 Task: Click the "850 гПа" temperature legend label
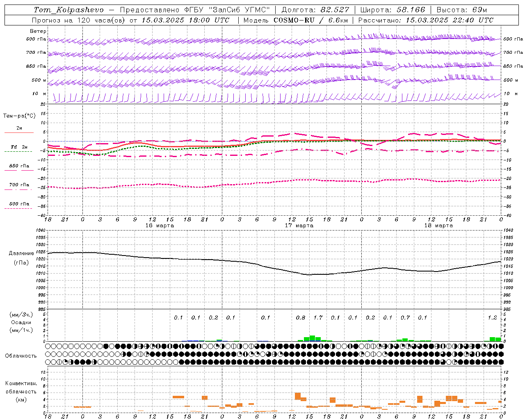pyautogui.click(x=19, y=166)
